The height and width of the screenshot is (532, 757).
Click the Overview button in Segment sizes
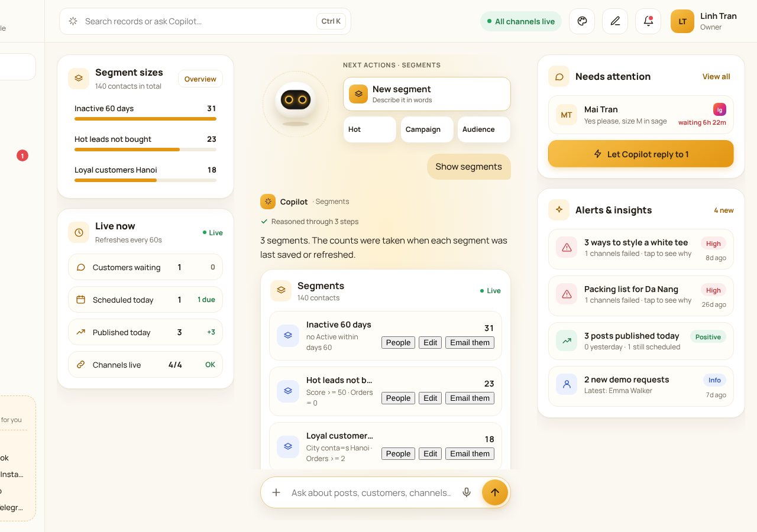[x=200, y=79]
